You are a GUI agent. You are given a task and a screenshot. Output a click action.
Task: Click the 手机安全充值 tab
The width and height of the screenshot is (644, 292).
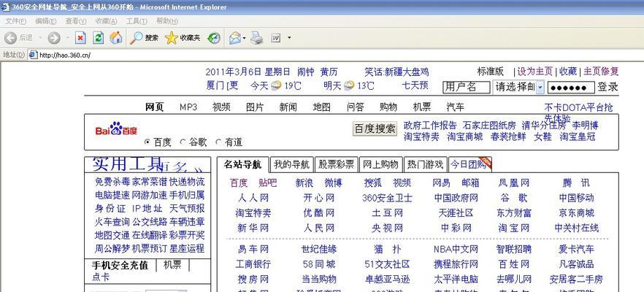point(120,265)
